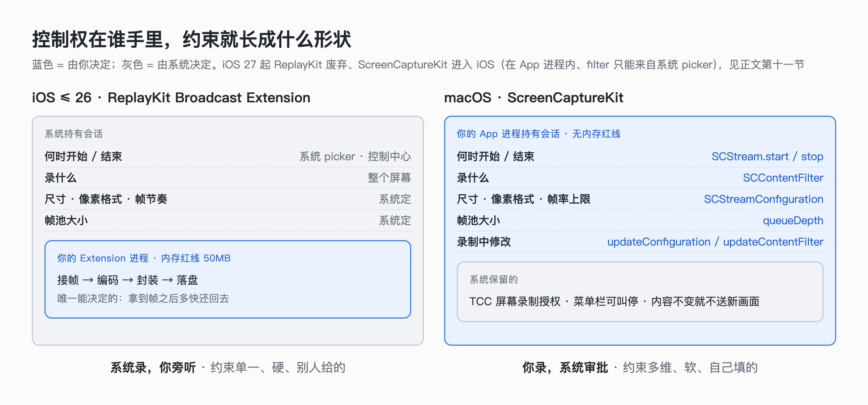The width and height of the screenshot is (868, 405).
Task: Click the label 系统持有会话
Action: [x=74, y=134]
